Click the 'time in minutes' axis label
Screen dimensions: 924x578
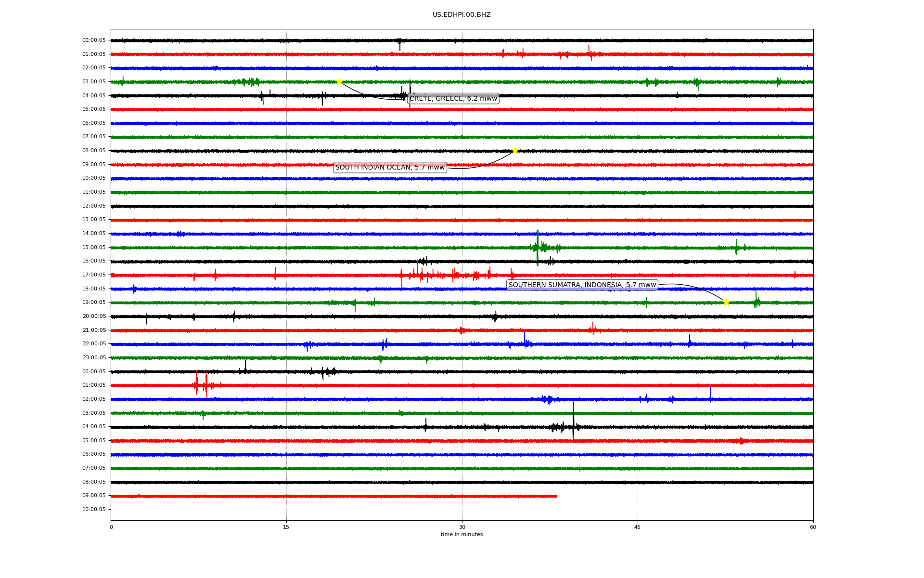462,535
